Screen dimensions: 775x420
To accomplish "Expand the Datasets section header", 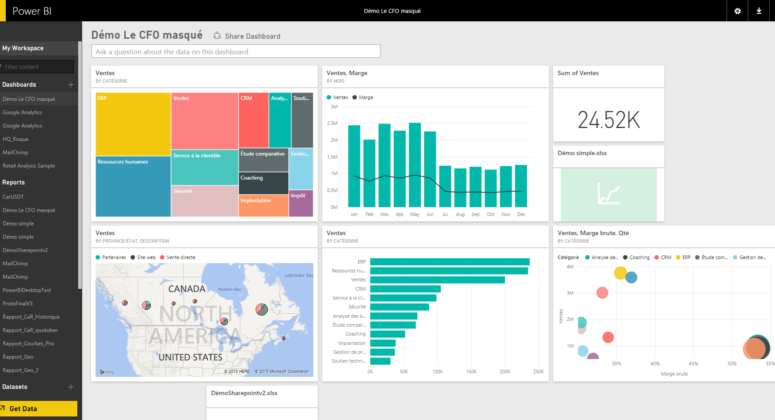I will point(14,387).
